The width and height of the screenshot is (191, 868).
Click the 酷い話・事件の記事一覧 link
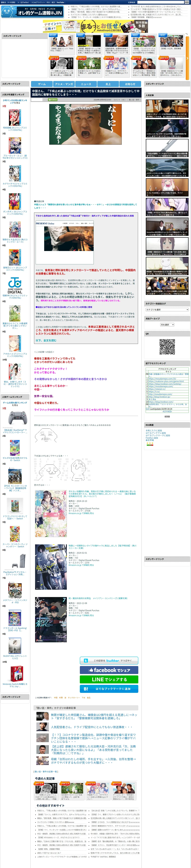[x=46, y=771]
